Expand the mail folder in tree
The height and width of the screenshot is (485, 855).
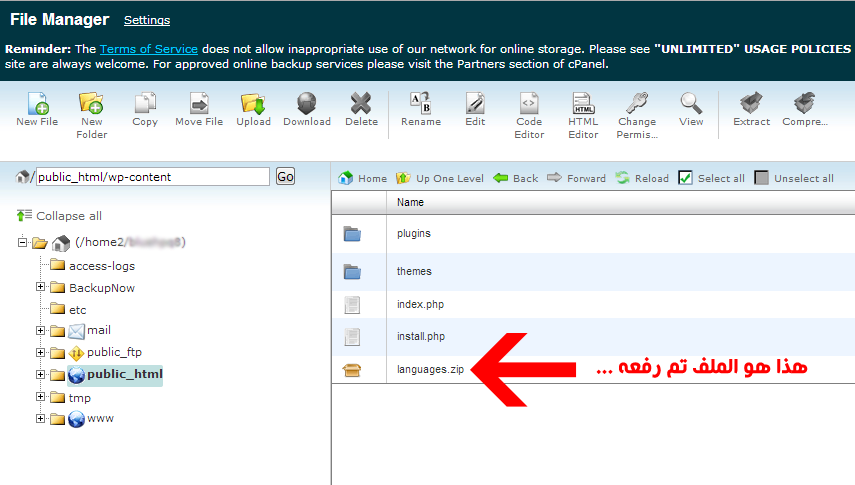(x=41, y=331)
